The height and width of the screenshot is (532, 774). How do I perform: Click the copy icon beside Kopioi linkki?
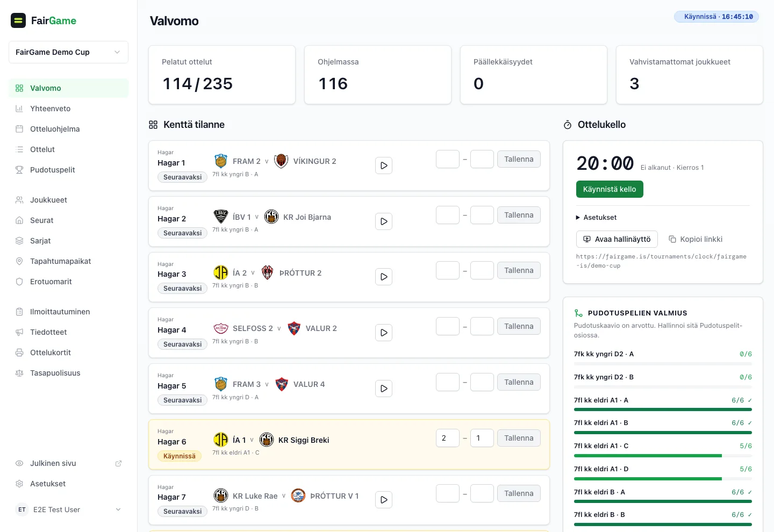click(672, 239)
